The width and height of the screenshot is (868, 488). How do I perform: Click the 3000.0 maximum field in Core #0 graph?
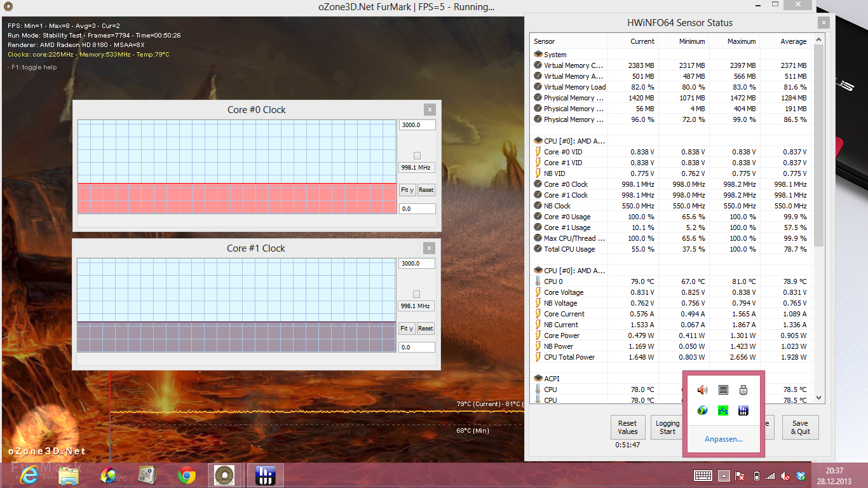417,125
